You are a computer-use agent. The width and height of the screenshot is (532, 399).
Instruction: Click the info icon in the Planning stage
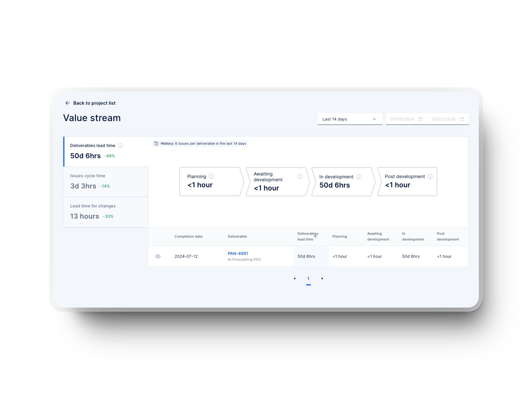[x=211, y=176]
